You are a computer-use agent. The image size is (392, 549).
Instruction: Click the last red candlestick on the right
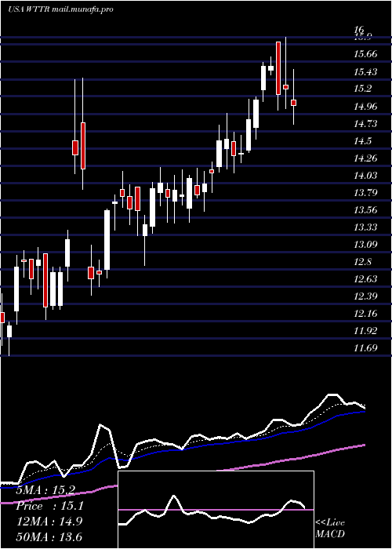(x=294, y=103)
